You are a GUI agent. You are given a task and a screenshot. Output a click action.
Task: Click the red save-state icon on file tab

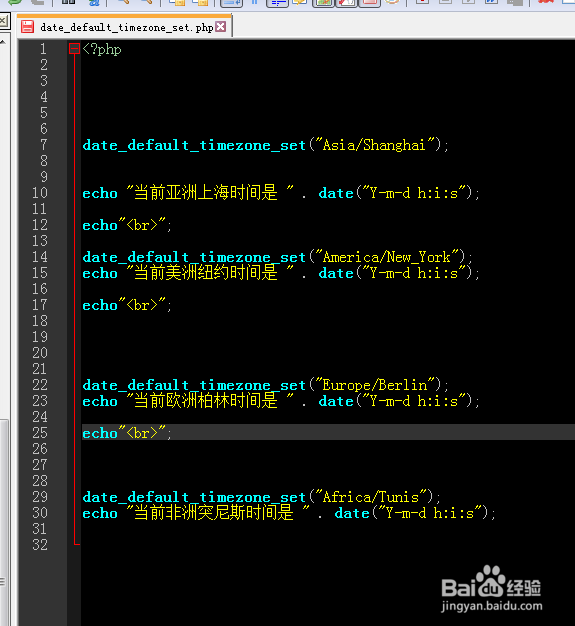pos(28,27)
